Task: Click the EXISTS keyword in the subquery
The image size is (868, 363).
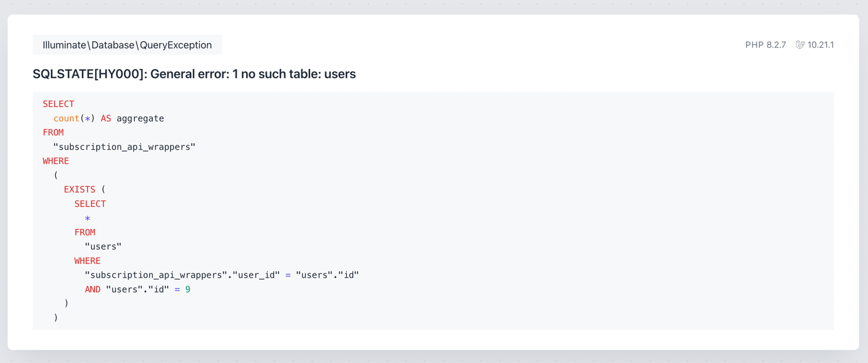Action: click(x=80, y=189)
